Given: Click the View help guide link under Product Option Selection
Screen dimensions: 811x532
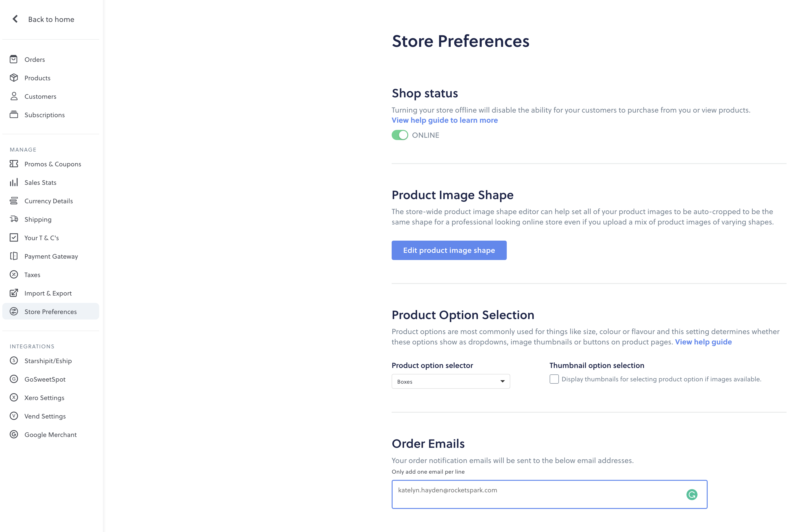Looking at the screenshot, I should click(703, 342).
